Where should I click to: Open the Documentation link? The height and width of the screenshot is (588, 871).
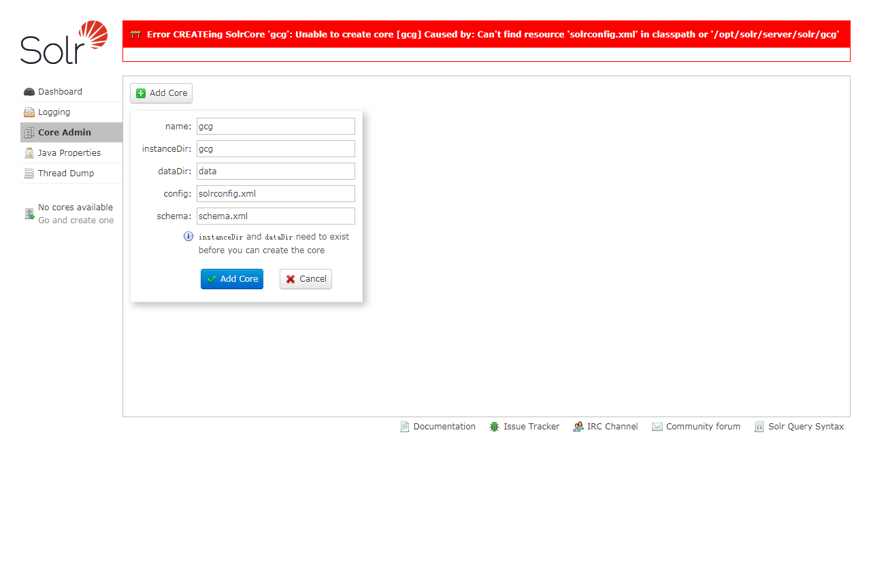click(x=438, y=427)
